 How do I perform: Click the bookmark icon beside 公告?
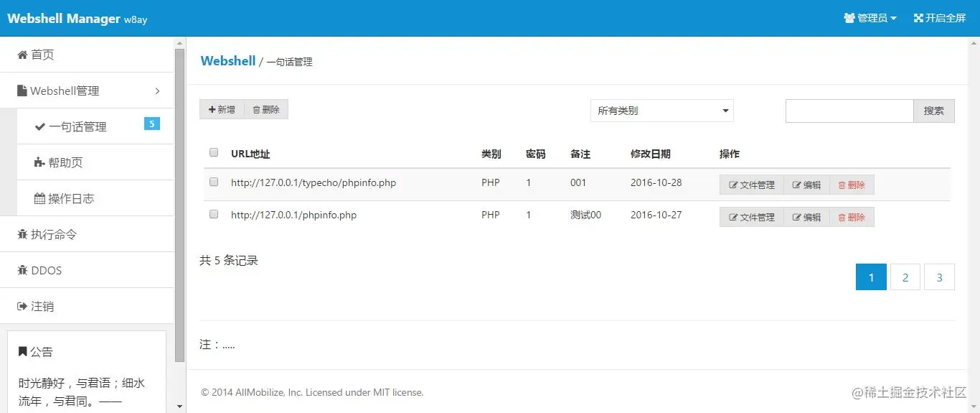coord(23,351)
